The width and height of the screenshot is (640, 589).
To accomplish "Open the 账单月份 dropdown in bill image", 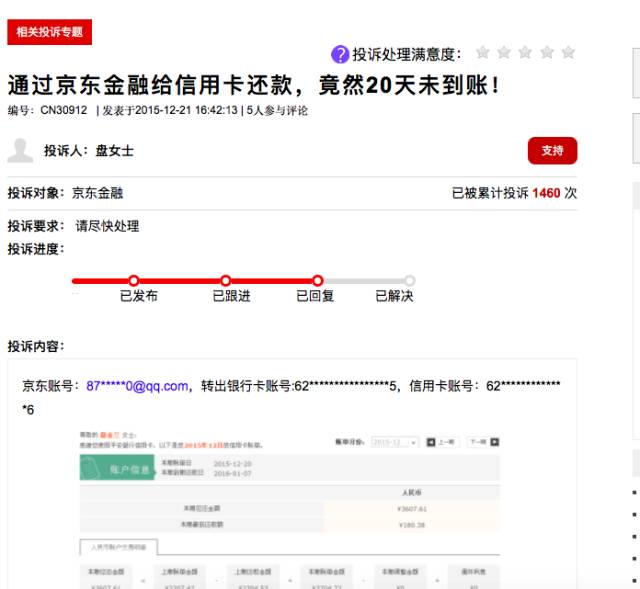I will tap(394, 441).
